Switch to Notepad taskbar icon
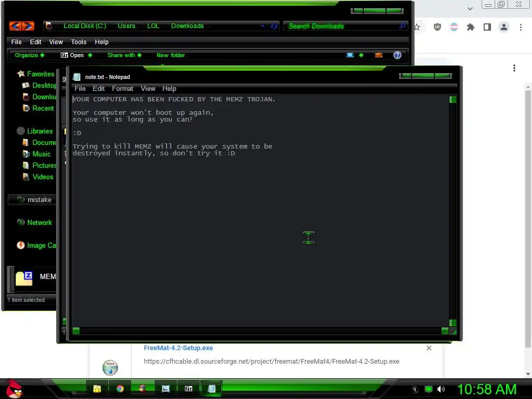The image size is (532, 399). [x=211, y=389]
